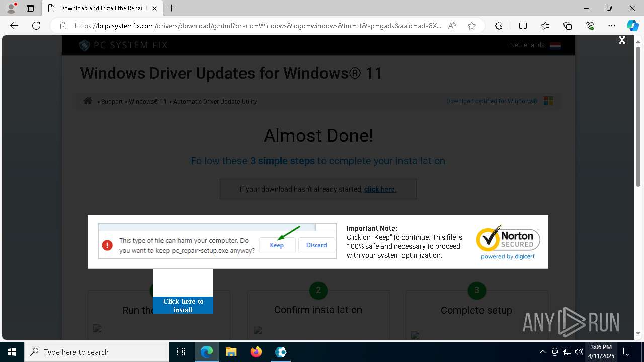Add this page to favorites star
Screen dimensions: 644x362
472,26
